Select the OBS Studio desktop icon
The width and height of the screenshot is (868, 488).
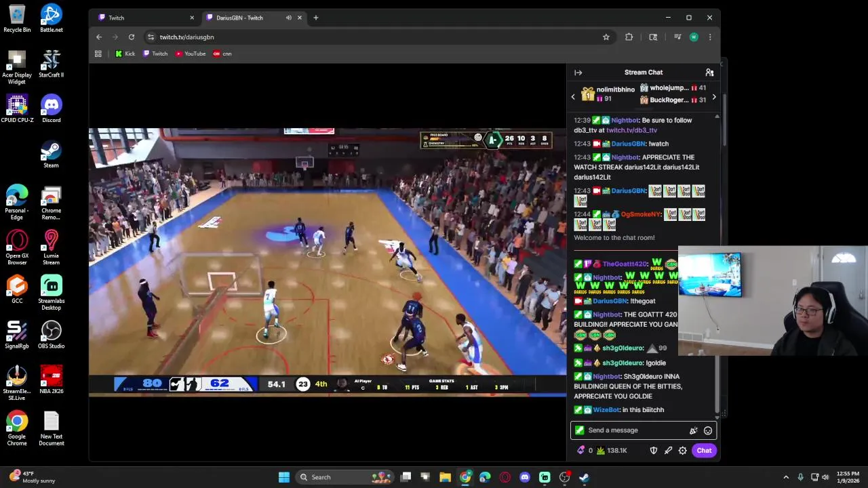pyautogui.click(x=52, y=335)
